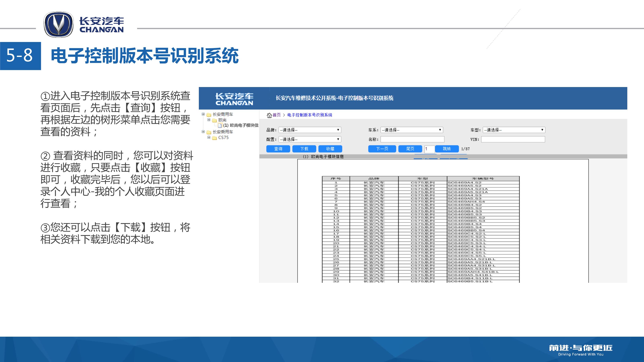The height and width of the screenshot is (362, 644).
Task: Open the 车型 dropdown
Action: click(x=514, y=130)
